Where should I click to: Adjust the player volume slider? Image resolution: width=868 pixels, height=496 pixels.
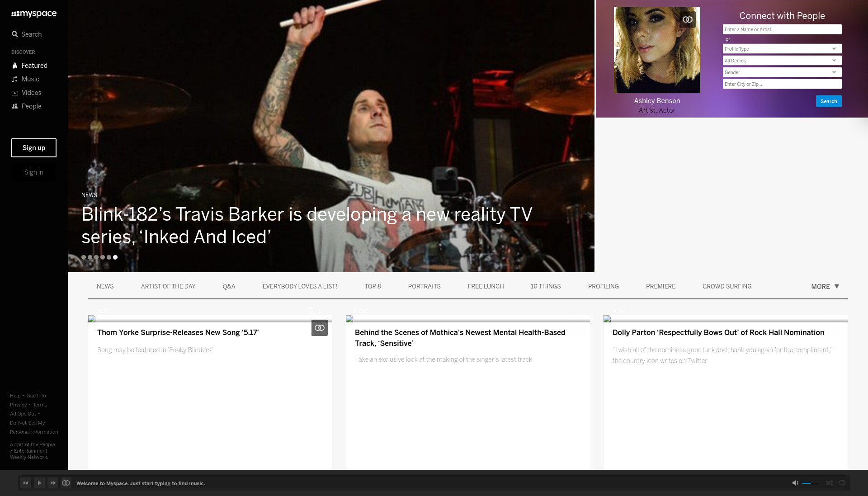point(811,483)
